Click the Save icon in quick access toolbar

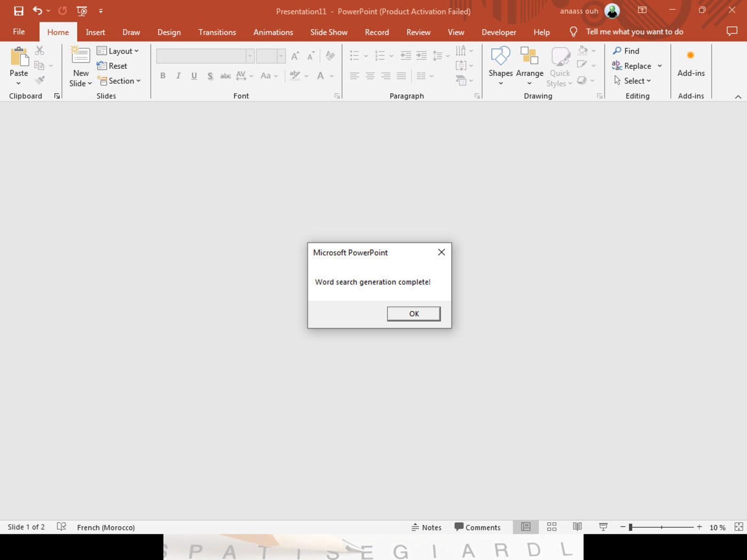point(18,11)
